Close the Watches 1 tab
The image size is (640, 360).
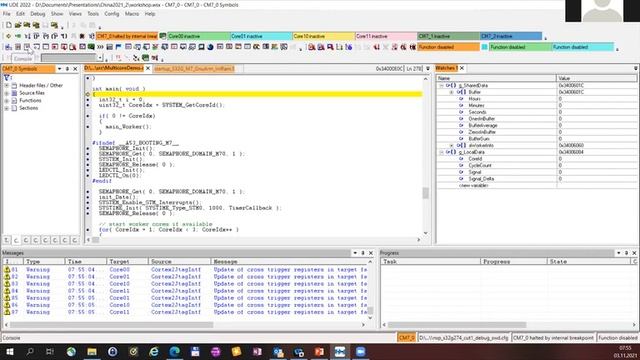click(462, 68)
